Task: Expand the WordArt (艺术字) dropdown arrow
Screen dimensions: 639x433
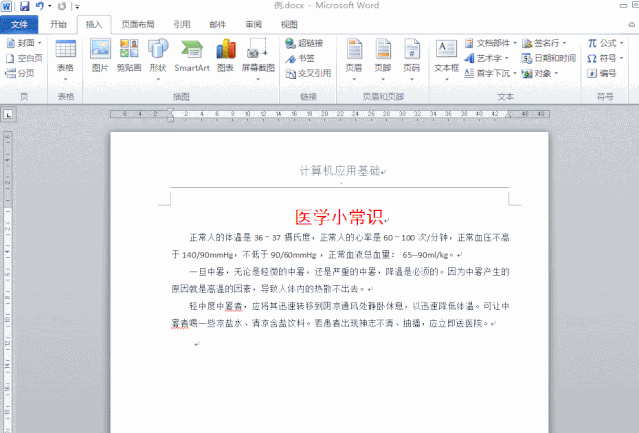Action: click(x=507, y=58)
